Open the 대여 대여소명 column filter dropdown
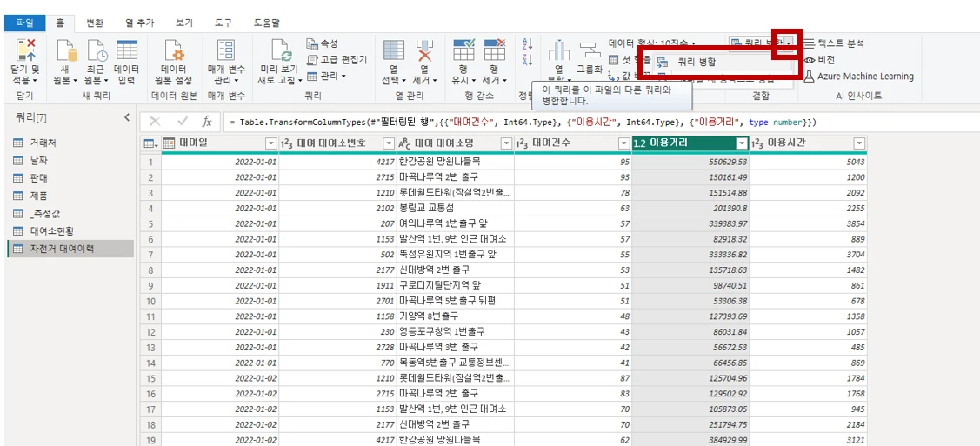The height and width of the screenshot is (446, 980). [x=506, y=143]
